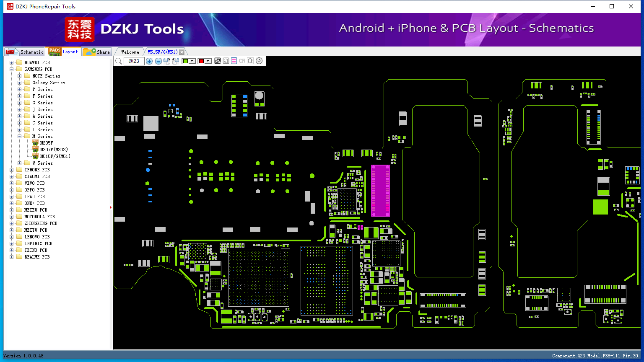
Task: Click the red color swatch
Action: (x=201, y=61)
